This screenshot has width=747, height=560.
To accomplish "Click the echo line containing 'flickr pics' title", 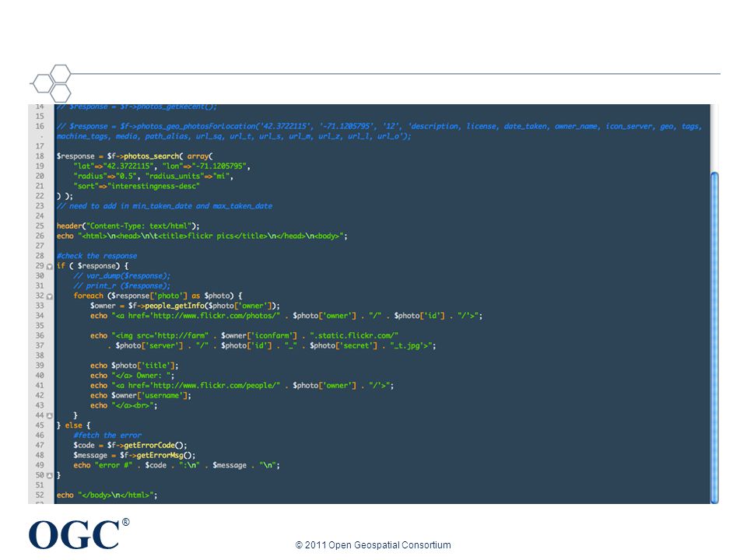I will pos(202,236).
